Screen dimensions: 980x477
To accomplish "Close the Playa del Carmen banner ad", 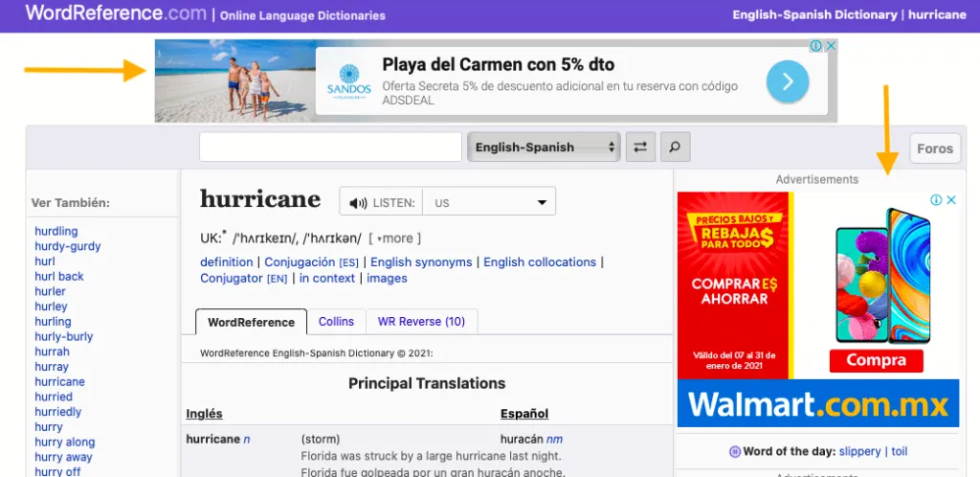I will tap(832, 46).
